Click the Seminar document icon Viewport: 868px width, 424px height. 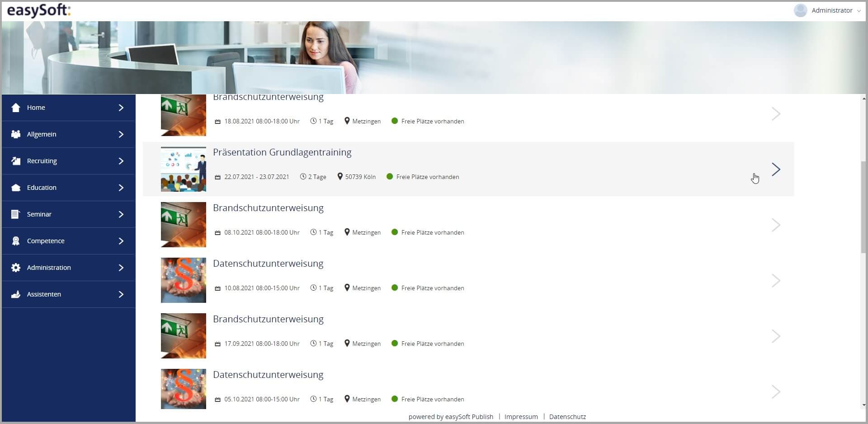[x=15, y=214]
